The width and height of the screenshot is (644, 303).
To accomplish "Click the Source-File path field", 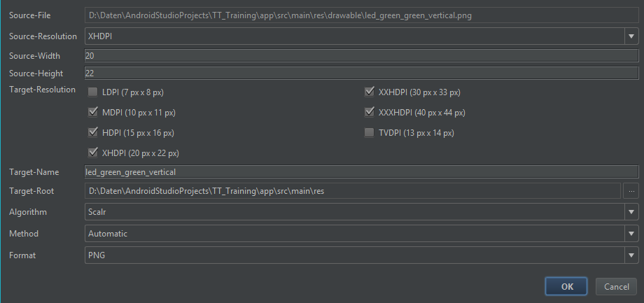I will click(360, 15).
